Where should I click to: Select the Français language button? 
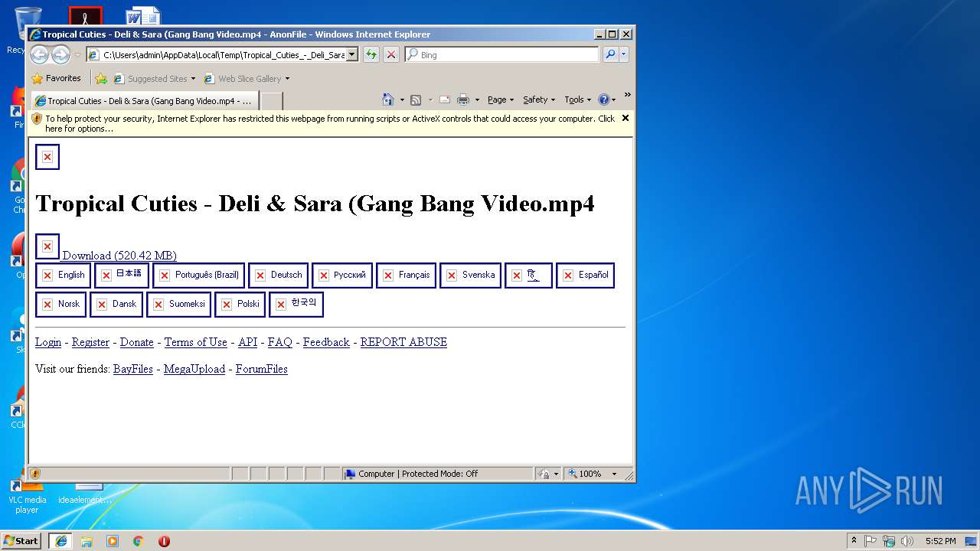(406, 275)
